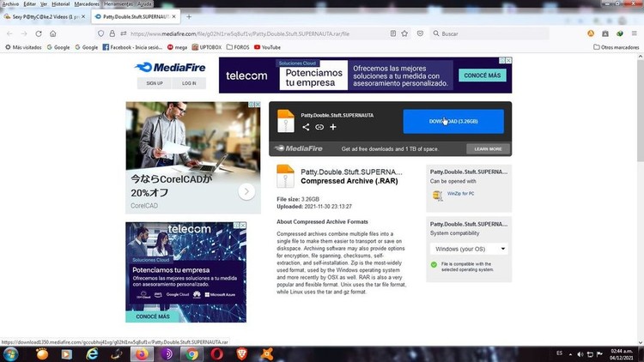Click the MediaFire logo at top
This screenshot has height=362, width=644.
tap(170, 67)
